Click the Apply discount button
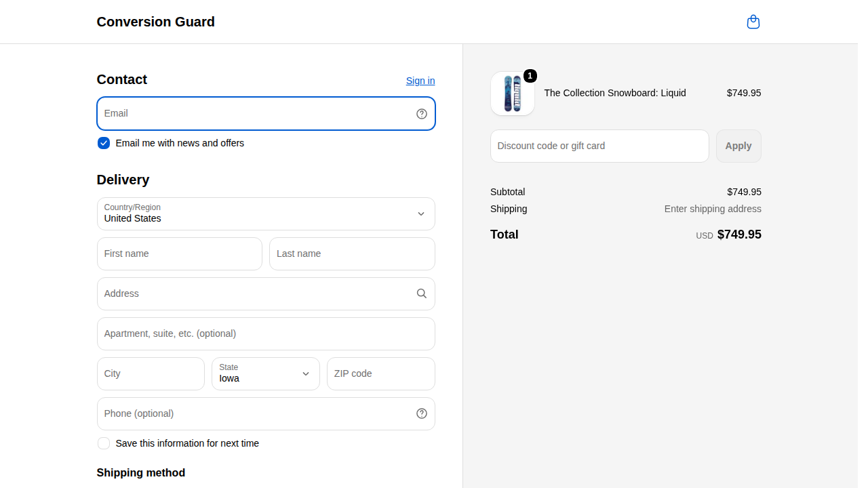This screenshot has height=488, width=868. point(738,146)
